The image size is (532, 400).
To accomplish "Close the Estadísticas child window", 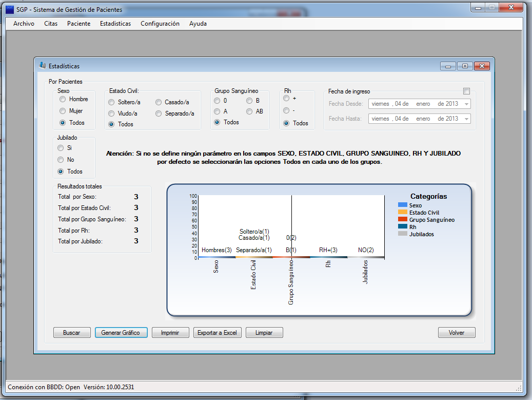I will pyautogui.click(x=482, y=66).
